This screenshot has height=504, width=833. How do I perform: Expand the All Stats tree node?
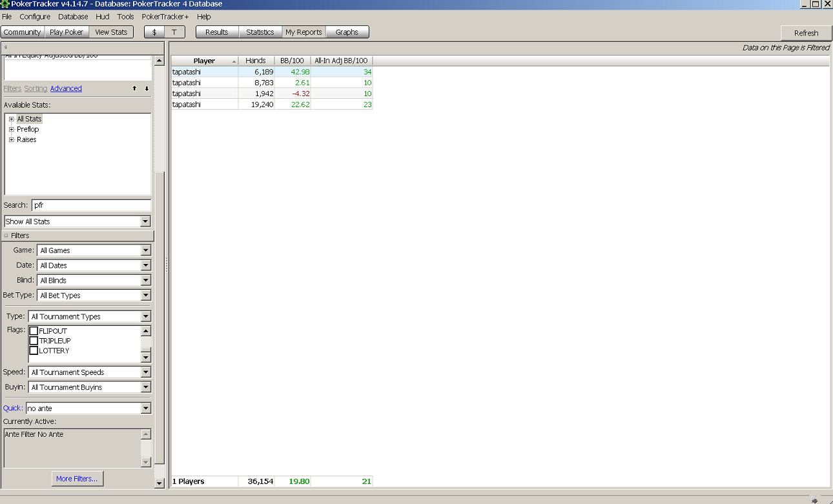click(12, 119)
